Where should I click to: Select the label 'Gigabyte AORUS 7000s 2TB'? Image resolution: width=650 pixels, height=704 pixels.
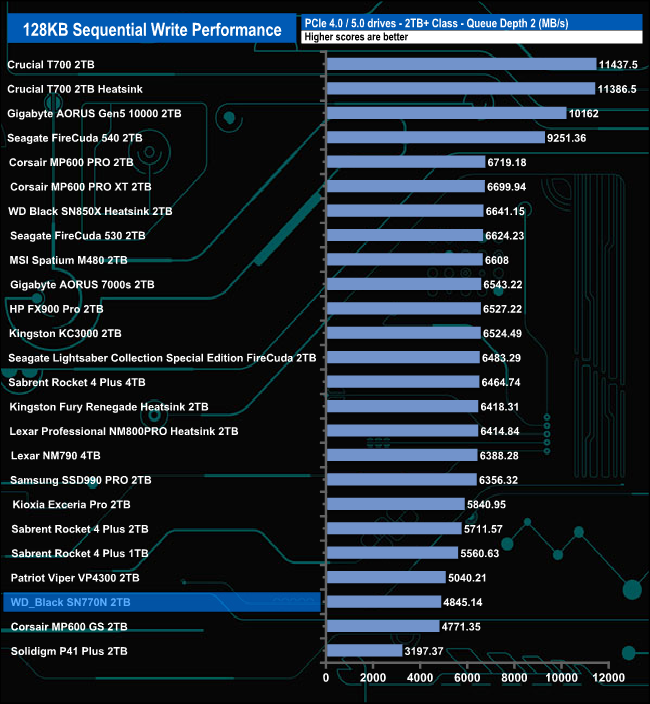tap(82, 285)
